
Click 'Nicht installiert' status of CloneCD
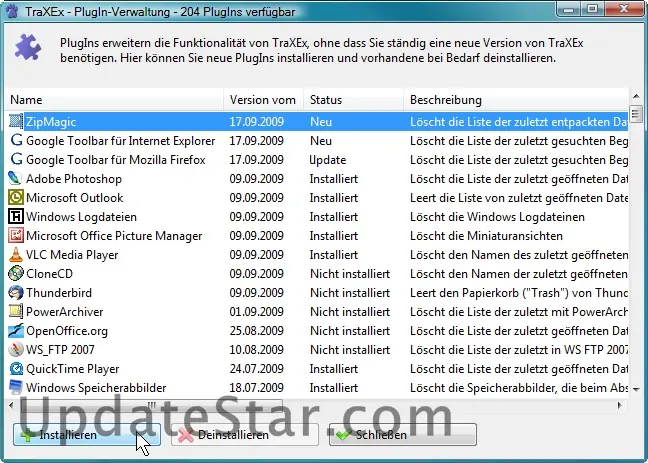(x=350, y=274)
